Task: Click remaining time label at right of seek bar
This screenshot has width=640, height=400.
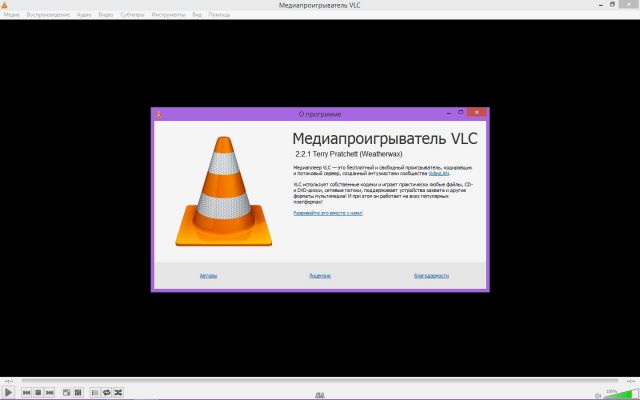Action: (x=631, y=381)
